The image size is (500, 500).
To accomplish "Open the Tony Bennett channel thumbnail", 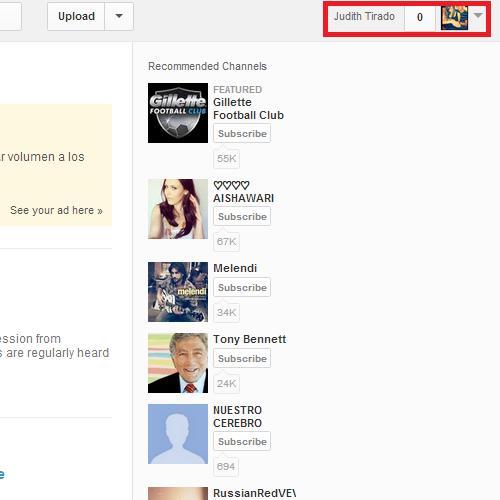I will click(178, 363).
